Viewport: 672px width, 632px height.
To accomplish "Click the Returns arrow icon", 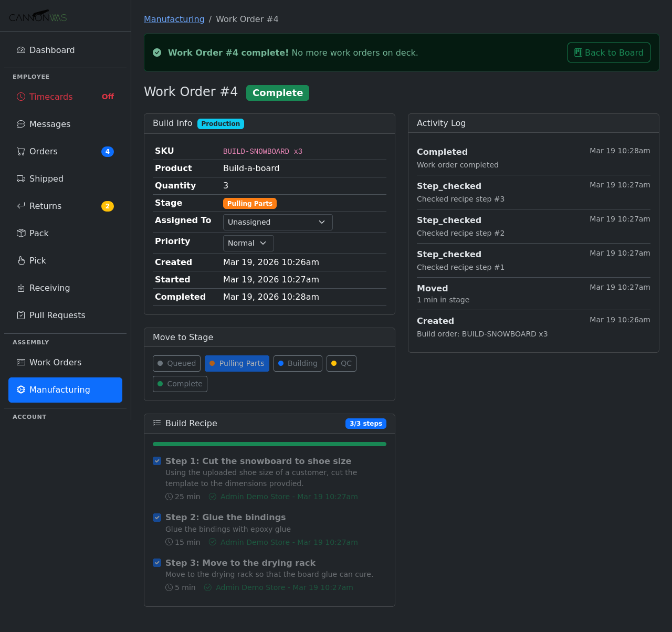I will [x=21, y=206].
